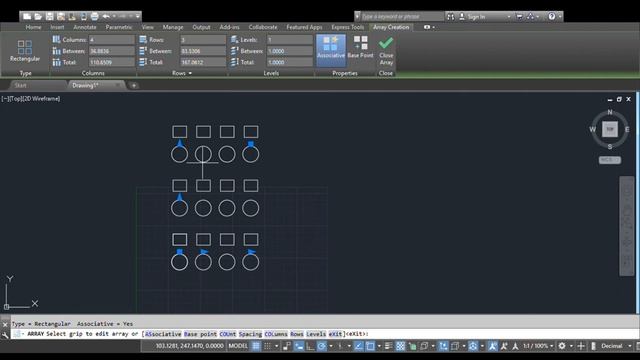
Task: Click the Levels count input field
Action: (x=290, y=40)
